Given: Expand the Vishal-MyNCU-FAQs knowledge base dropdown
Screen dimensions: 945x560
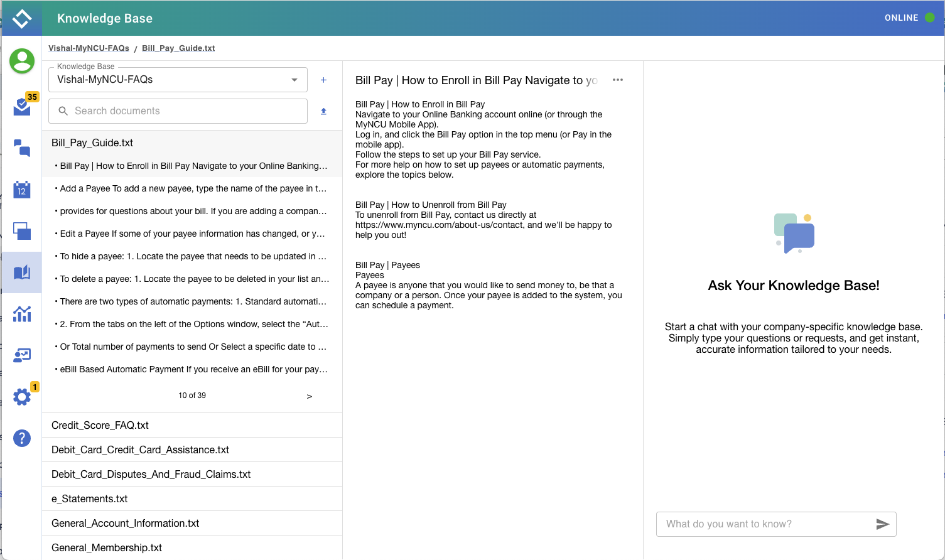Looking at the screenshot, I should (x=294, y=80).
